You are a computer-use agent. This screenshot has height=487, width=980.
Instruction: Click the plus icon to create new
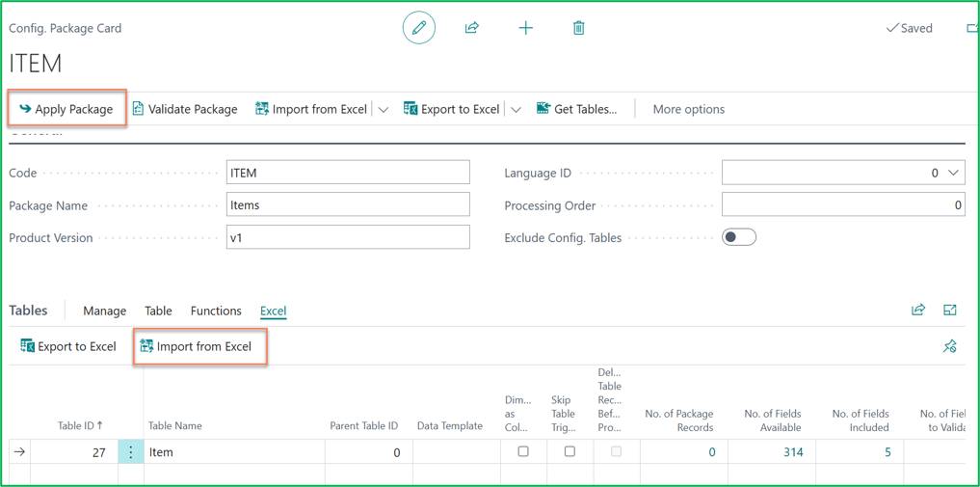[525, 28]
